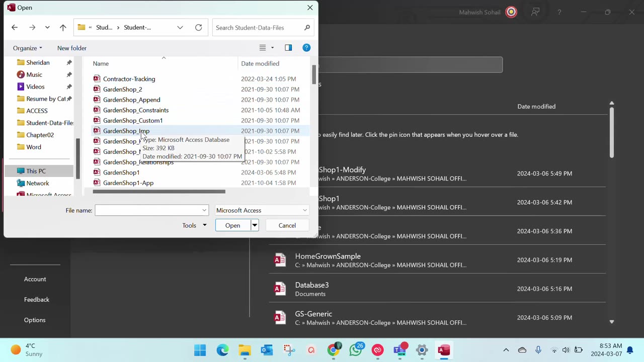Expand the Open button's dropdown arrow

[x=255, y=225]
